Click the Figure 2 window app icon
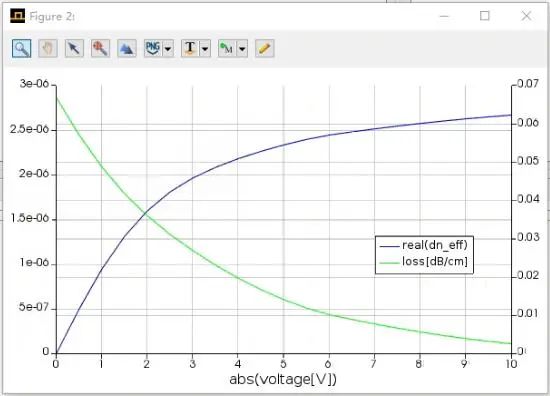Viewport: 550px width, 396px height. point(17,16)
